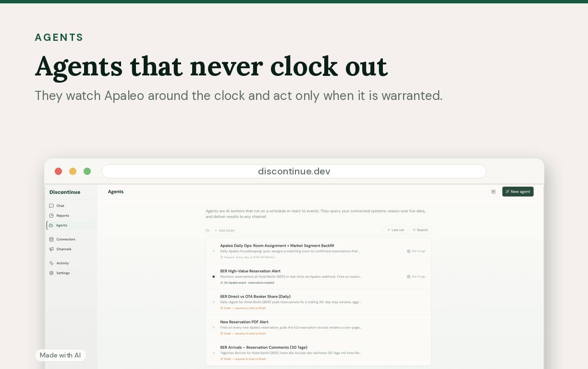Click the discontinue.dev address bar
Screen dimensions: 588x369
tap(294, 172)
